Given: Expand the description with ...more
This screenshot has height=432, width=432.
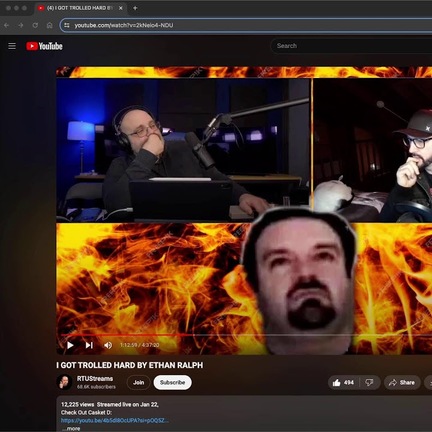Looking at the screenshot, I should point(71,428).
